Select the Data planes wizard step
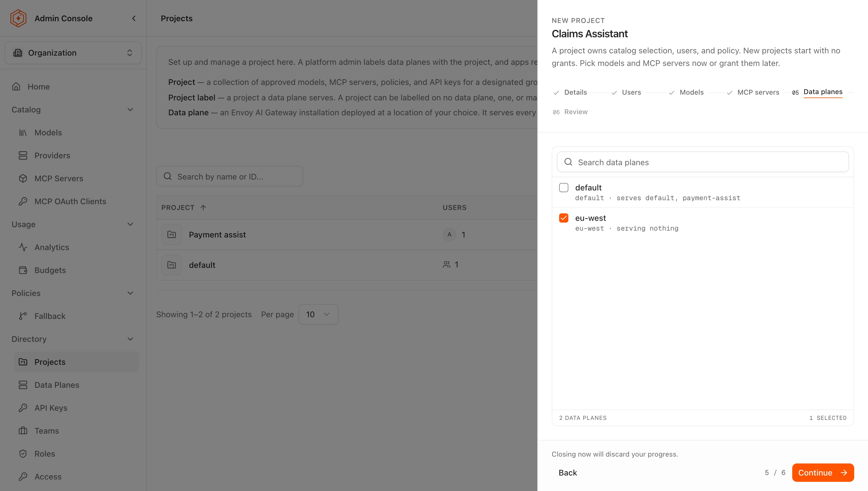868x491 pixels. tap(817, 92)
